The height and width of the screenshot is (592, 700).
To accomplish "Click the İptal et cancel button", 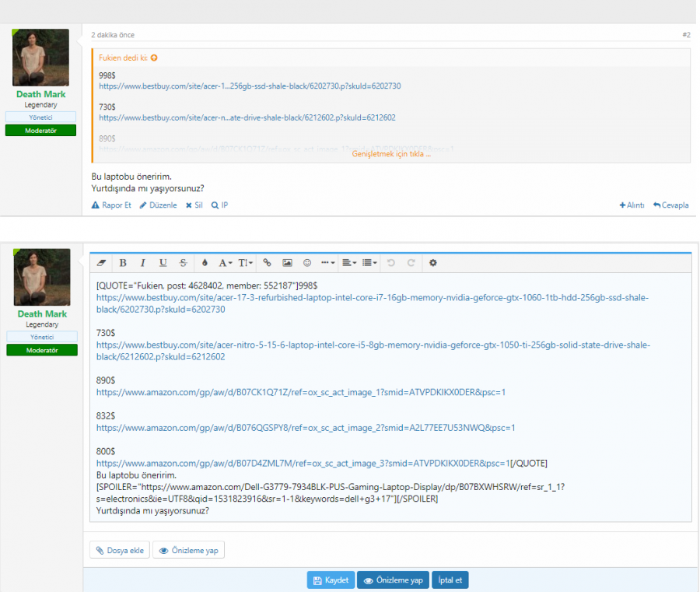I will (450, 580).
